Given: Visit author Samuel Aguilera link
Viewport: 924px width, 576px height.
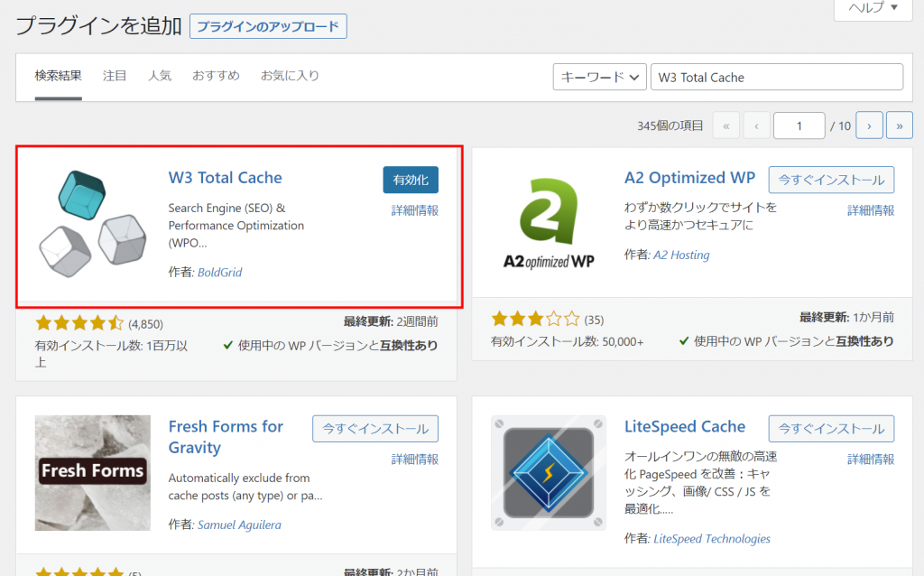Looking at the screenshot, I should pyautogui.click(x=239, y=525).
